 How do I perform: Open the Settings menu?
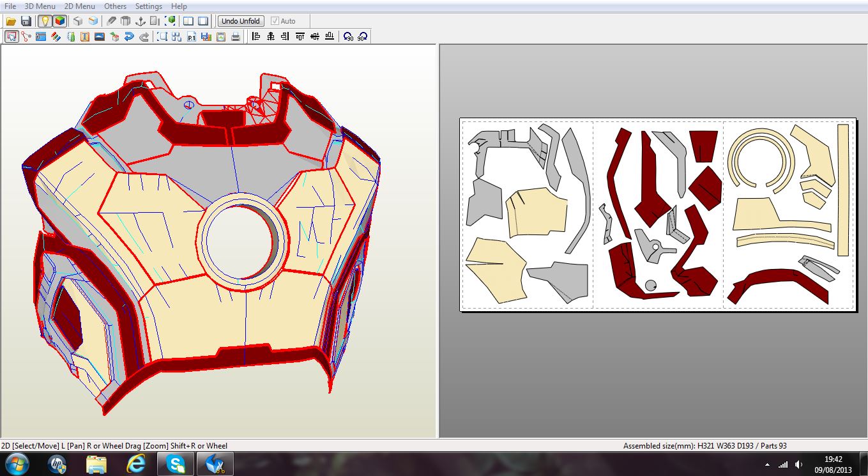pyautogui.click(x=149, y=6)
